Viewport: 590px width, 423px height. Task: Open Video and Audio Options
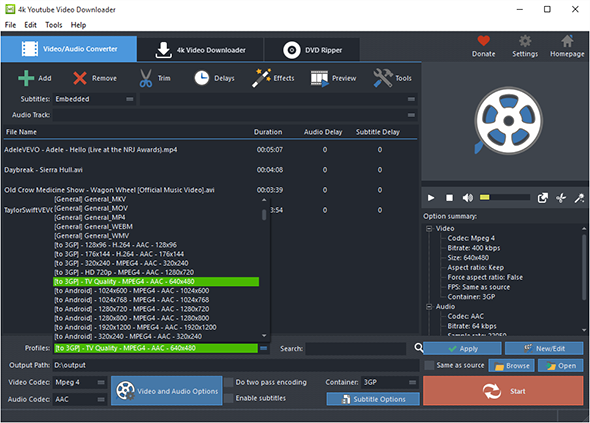tap(166, 391)
